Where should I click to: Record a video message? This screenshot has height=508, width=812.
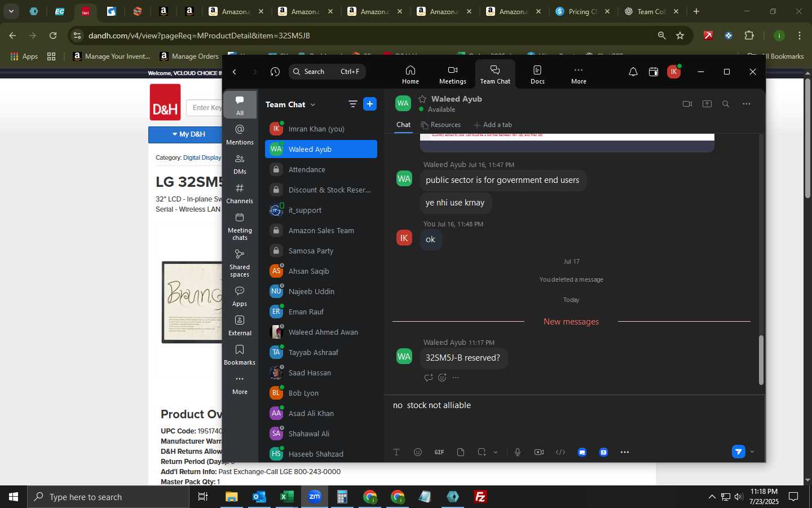click(539, 452)
